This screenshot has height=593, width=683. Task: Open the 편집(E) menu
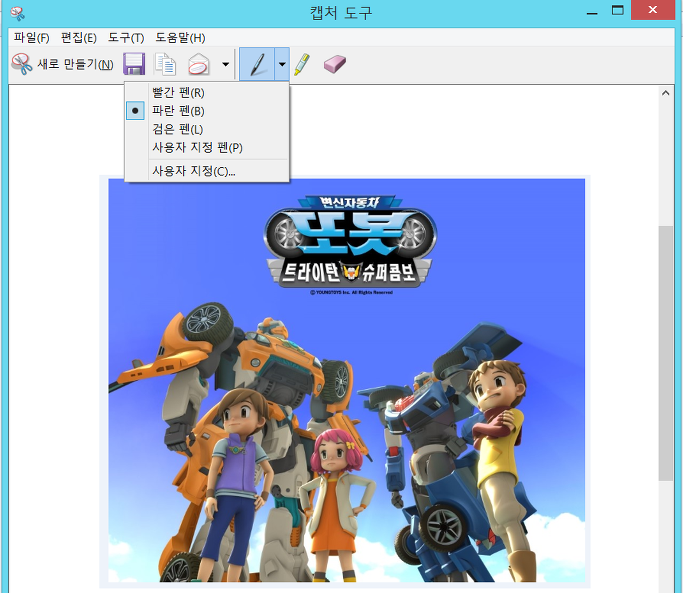pos(78,38)
